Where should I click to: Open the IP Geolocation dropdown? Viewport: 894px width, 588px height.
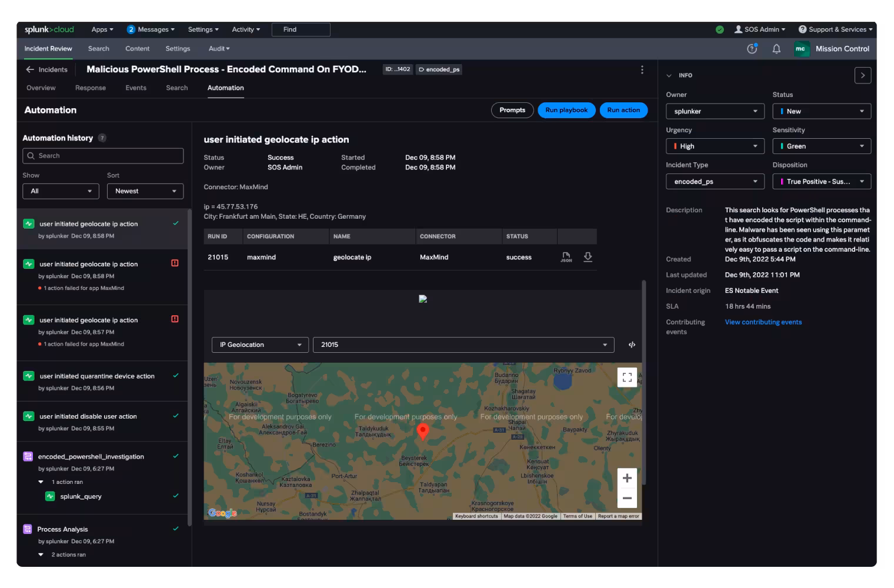click(260, 345)
